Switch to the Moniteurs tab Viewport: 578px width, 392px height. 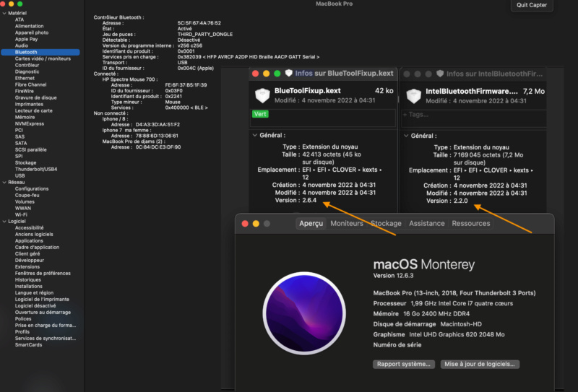(347, 223)
